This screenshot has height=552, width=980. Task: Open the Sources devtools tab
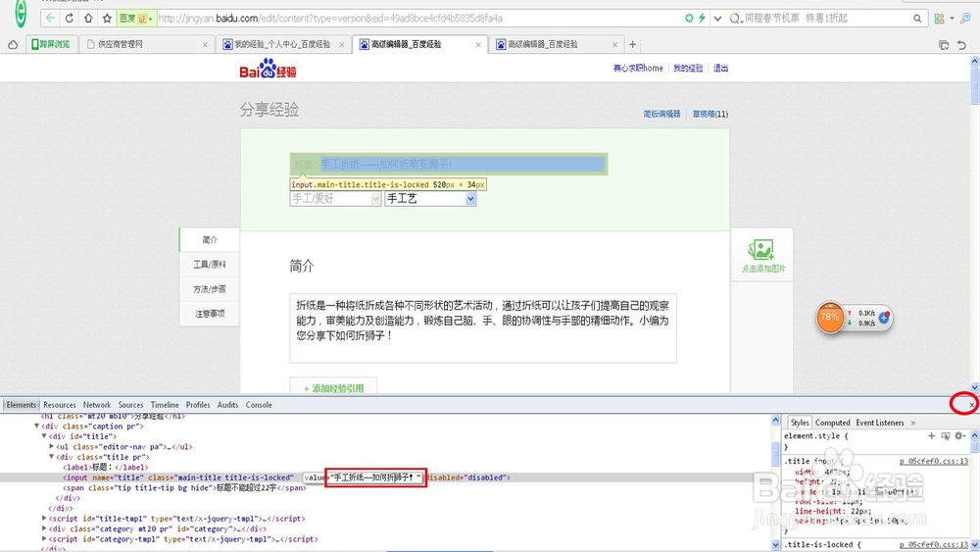[x=130, y=405]
